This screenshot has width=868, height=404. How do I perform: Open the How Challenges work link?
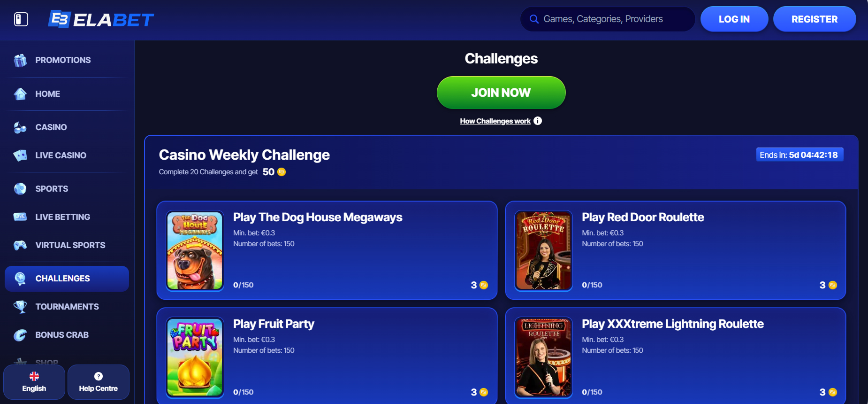pyautogui.click(x=495, y=121)
